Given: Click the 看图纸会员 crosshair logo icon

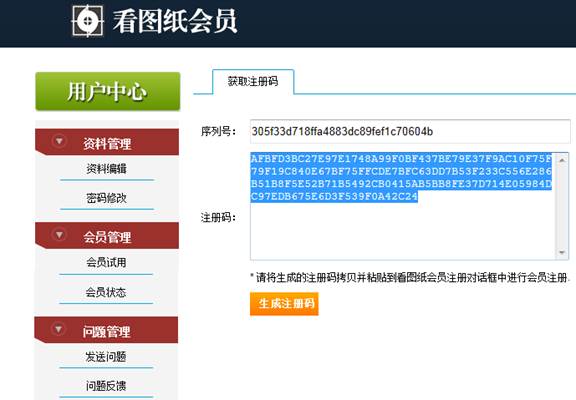Looking at the screenshot, I should coord(87,21).
